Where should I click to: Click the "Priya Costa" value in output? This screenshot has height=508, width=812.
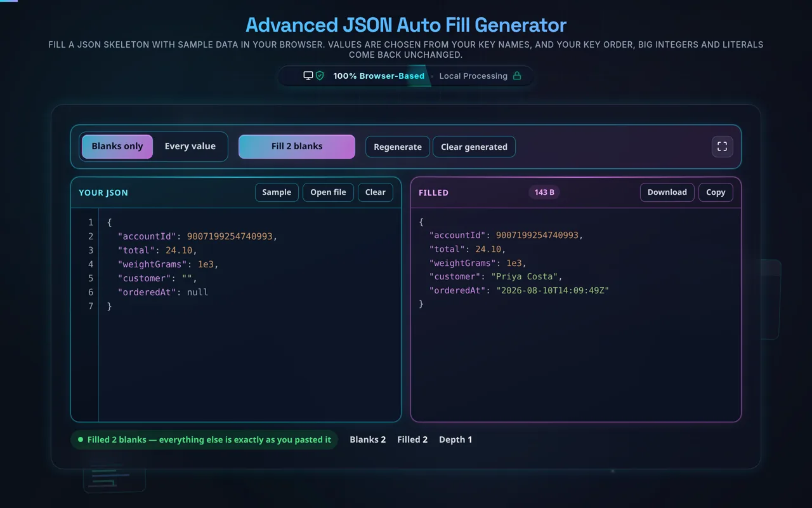(525, 276)
